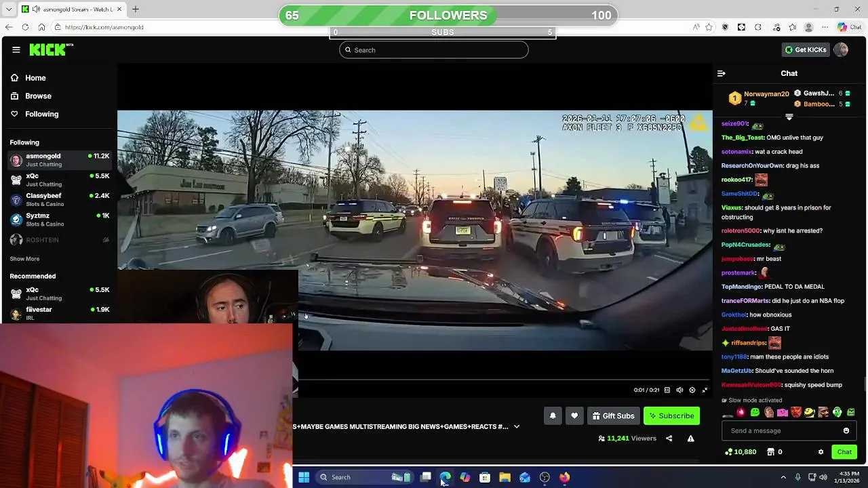Toggle microphone icon in system tray
868x488 pixels.
(797, 477)
